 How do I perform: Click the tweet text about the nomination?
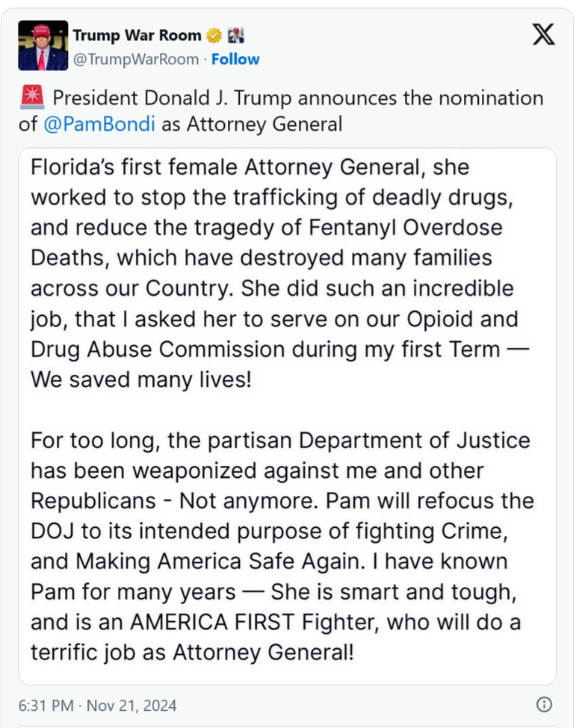pos(297,99)
